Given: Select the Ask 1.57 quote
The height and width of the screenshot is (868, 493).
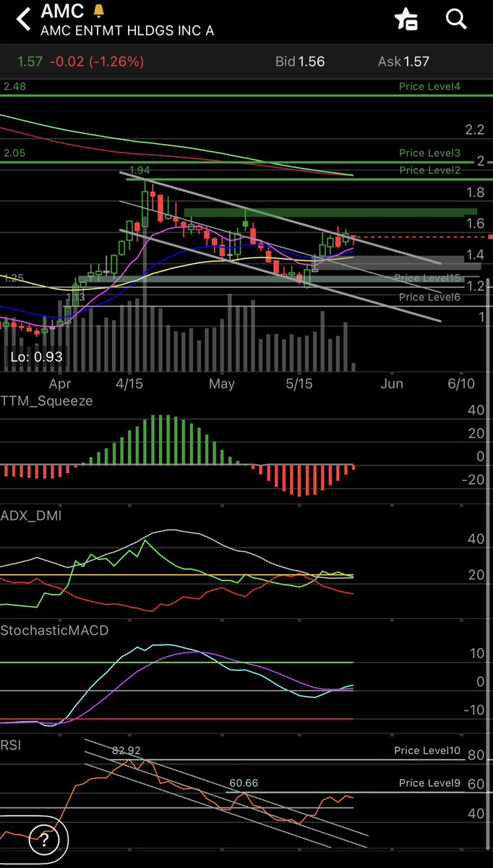Looking at the screenshot, I should point(405,61).
